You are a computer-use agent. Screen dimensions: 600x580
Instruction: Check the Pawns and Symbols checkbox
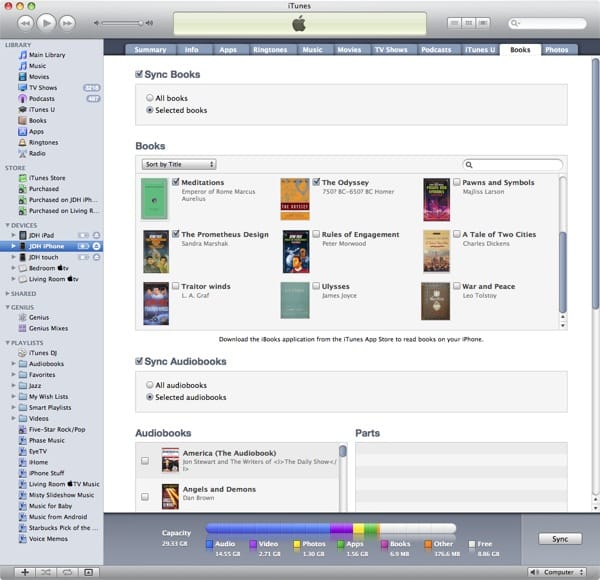(x=457, y=182)
